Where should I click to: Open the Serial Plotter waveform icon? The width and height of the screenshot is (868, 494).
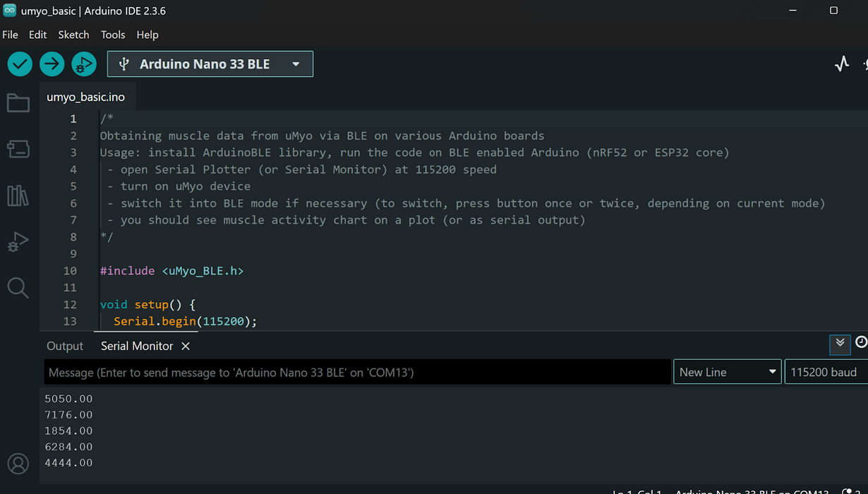(x=842, y=64)
